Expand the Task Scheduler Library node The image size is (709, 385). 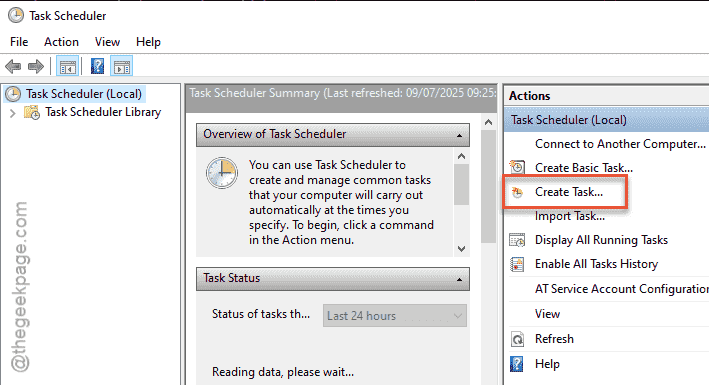pyautogui.click(x=13, y=113)
